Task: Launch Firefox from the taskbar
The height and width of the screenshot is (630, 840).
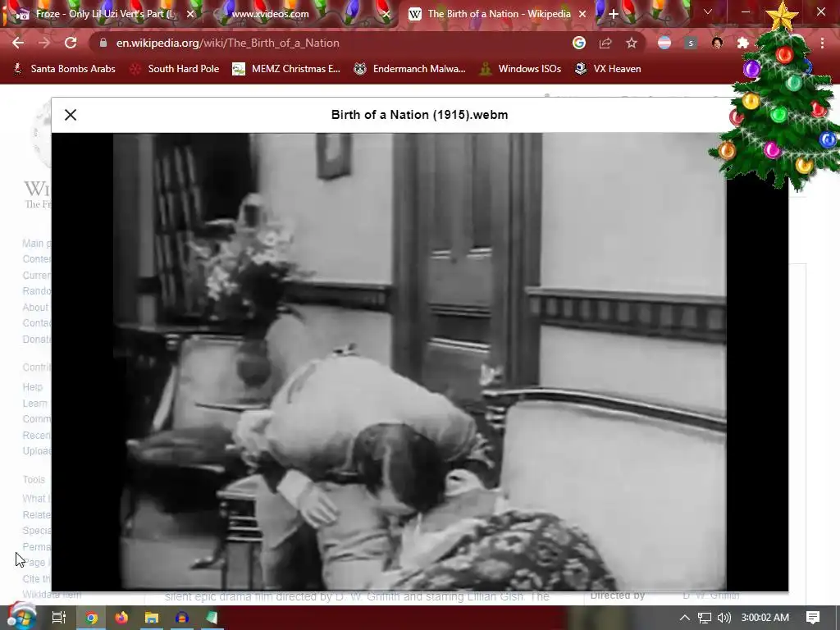Action: point(121,618)
